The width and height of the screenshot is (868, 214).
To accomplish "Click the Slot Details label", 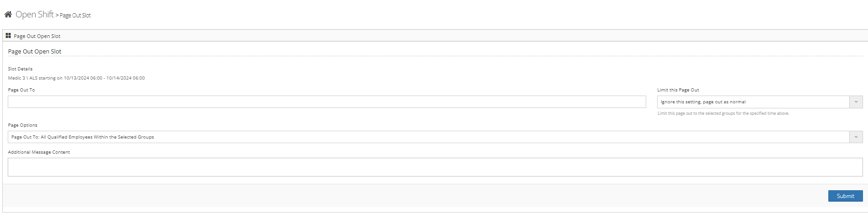I will (20, 69).
